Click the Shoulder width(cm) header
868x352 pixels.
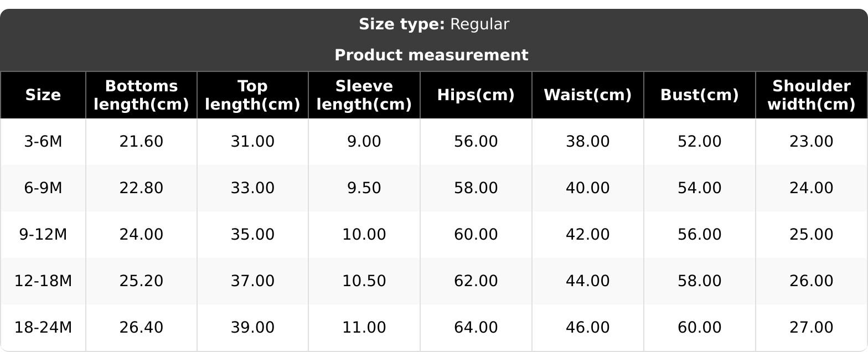811,95
